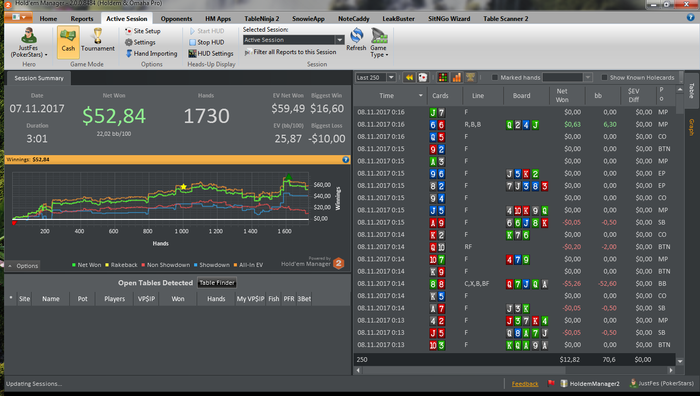Open the Feedback link
The width and height of the screenshot is (700, 396).
pyautogui.click(x=525, y=384)
